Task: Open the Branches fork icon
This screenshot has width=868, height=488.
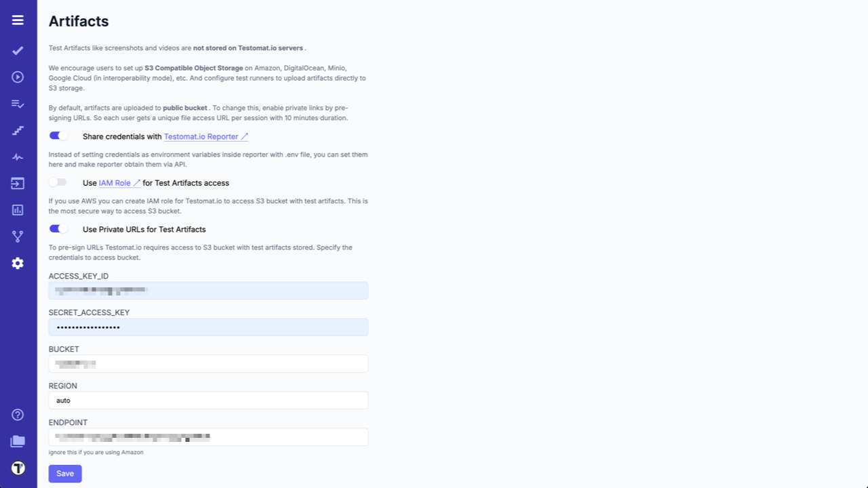Action: [x=18, y=237]
